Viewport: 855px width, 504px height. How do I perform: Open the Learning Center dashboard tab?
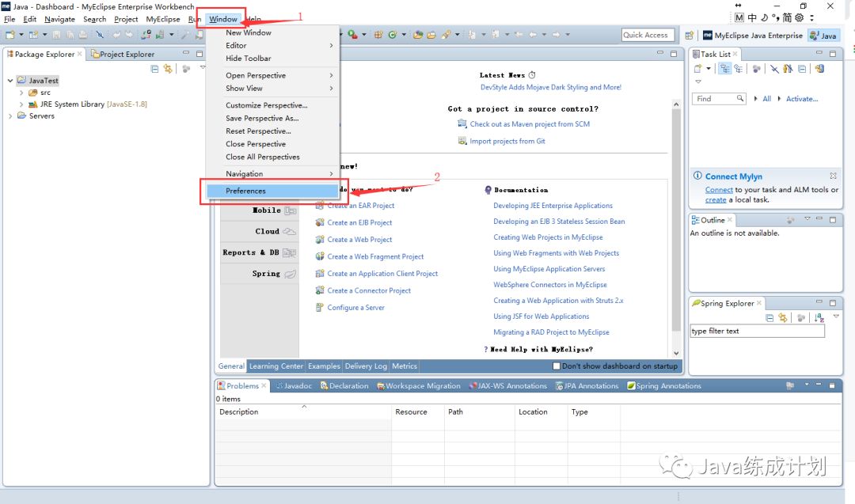point(276,366)
